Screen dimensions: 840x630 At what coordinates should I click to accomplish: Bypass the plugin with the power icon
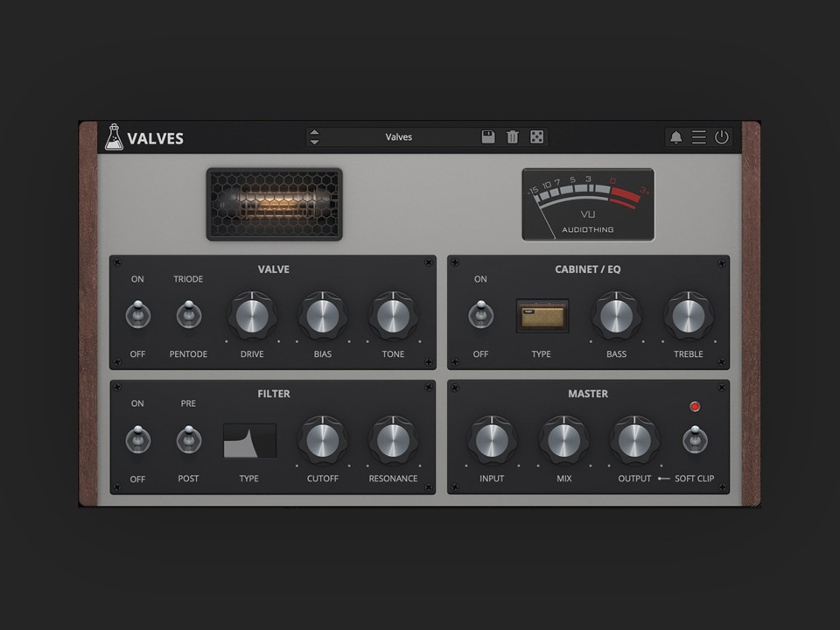click(x=722, y=137)
